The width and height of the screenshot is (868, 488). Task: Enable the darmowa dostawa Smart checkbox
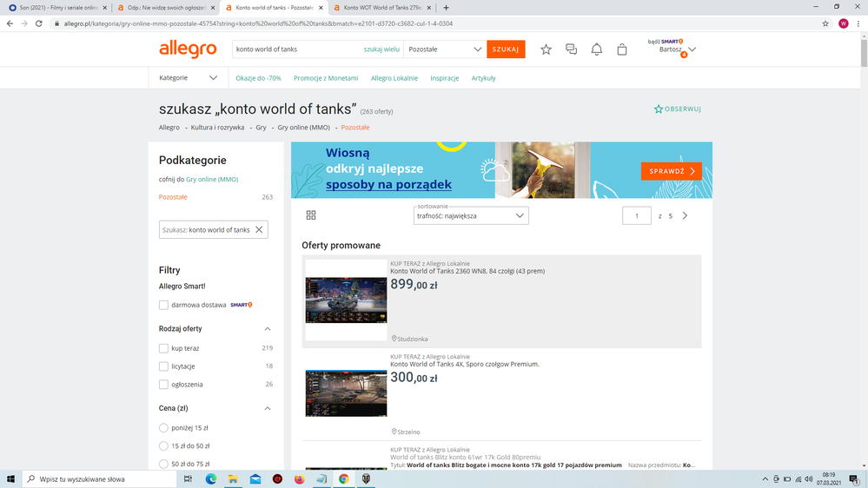coord(163,305)
